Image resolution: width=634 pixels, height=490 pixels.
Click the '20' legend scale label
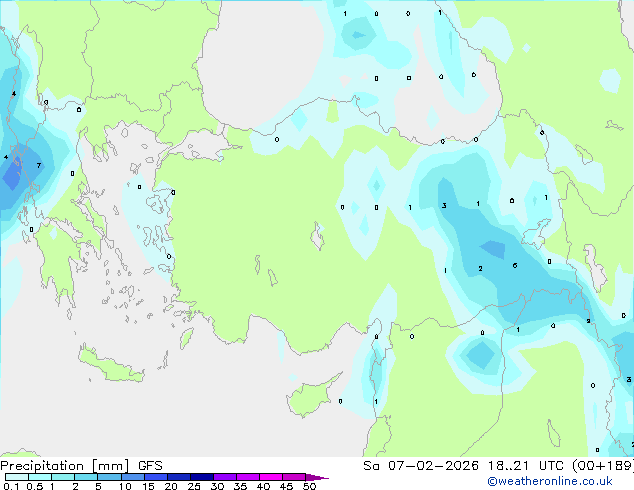point(171,486)
